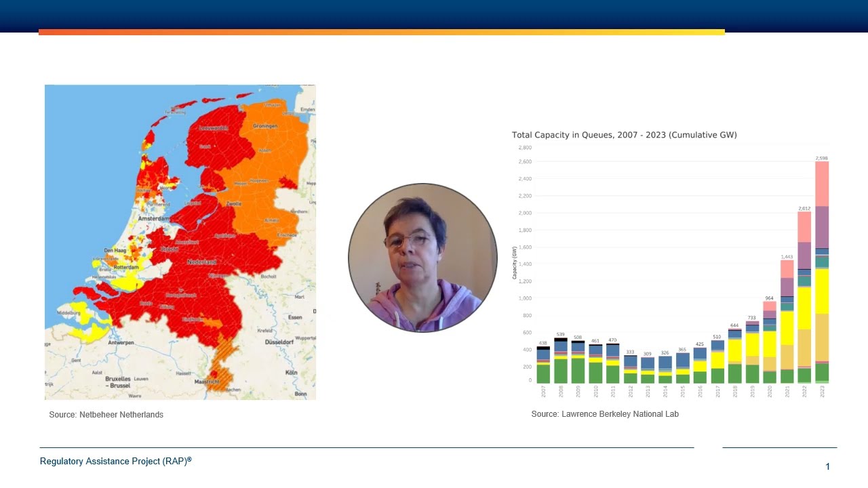
Task: Click 'Nederland' label on the map
Action: (x=202, y=262)
